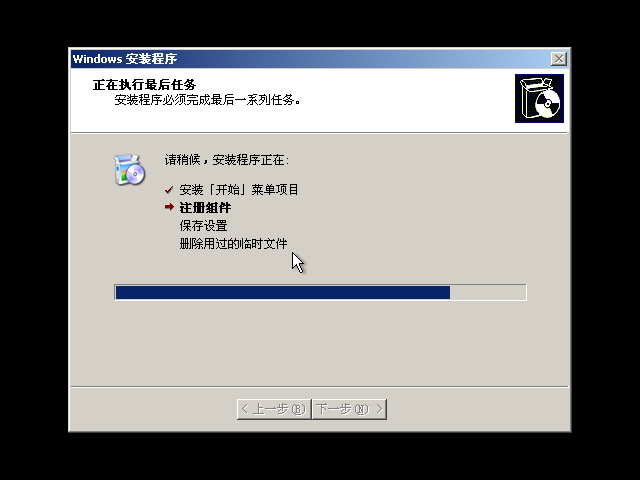Close the Windows 安装程序 dialog
The height and width of the screenshot is (480, 640).
coord(559,59)
